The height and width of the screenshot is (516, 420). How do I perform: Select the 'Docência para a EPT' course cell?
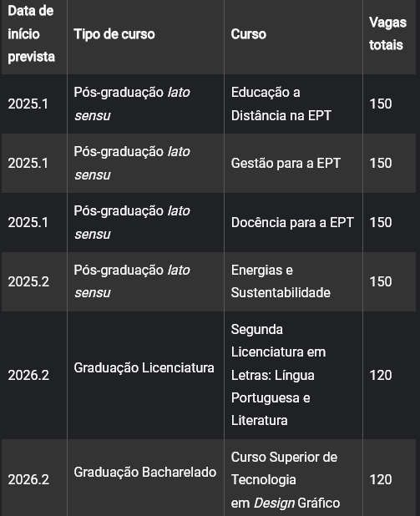[294, 222]
